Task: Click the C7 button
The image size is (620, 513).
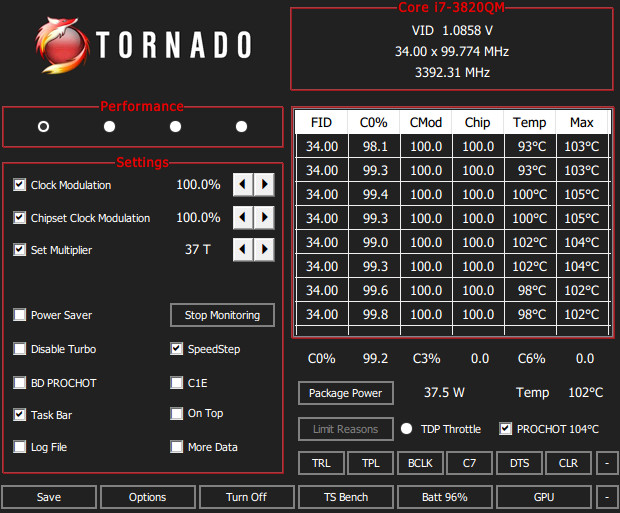Action: click(x=469, y=463)
